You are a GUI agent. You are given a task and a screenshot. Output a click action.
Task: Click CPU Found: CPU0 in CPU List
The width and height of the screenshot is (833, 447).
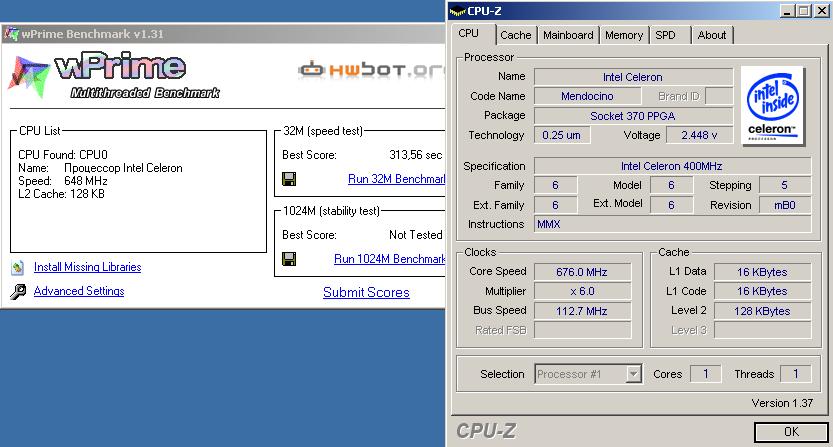63,155
